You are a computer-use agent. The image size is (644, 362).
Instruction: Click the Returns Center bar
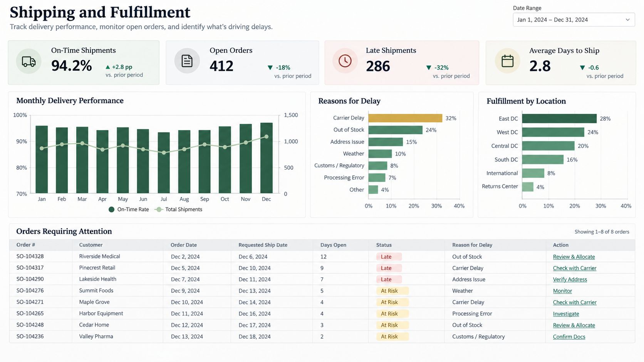pos(528,187)
